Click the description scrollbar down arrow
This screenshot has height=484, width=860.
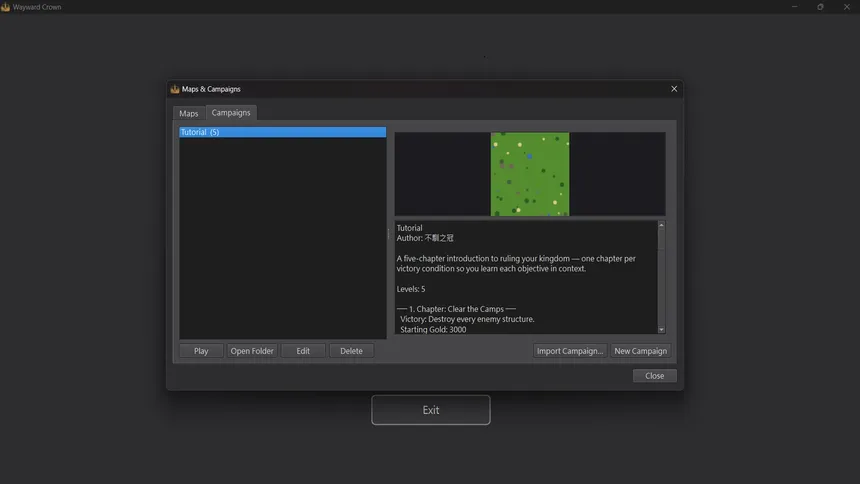(x=661, y=330)
